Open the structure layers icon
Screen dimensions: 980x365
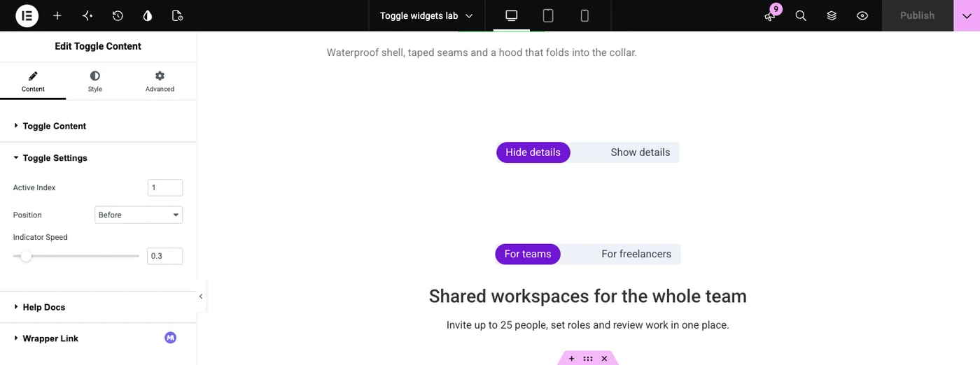[832, 15]
